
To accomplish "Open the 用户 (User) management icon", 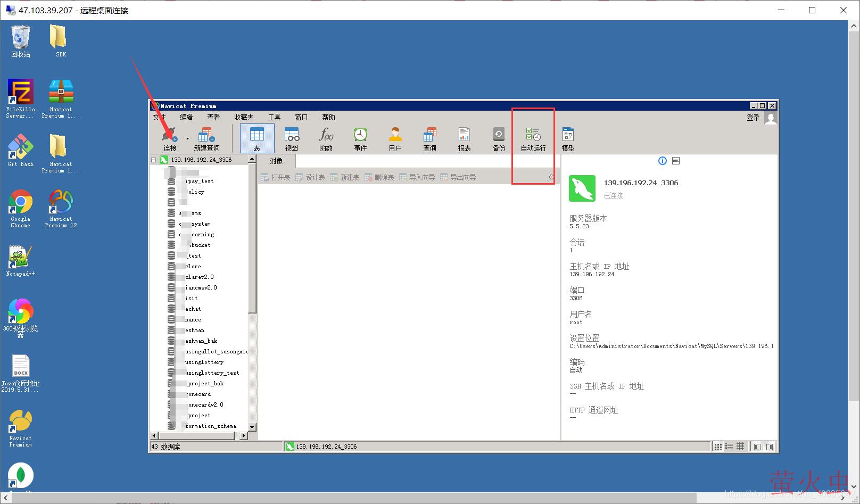I will pyautogui.click(x=395, y=139).
